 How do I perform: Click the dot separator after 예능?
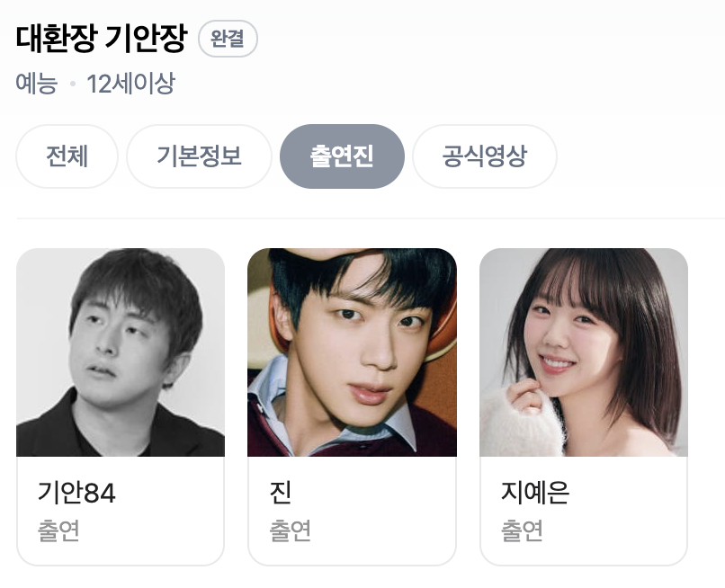pos(72,85)
